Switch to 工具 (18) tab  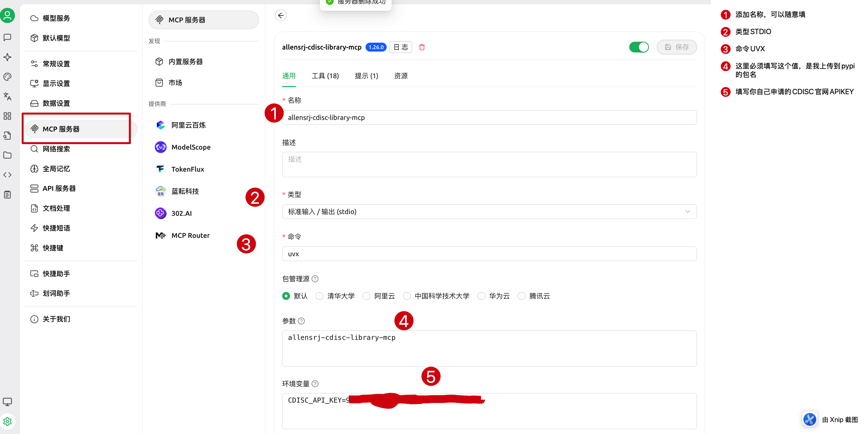point(325,76)
